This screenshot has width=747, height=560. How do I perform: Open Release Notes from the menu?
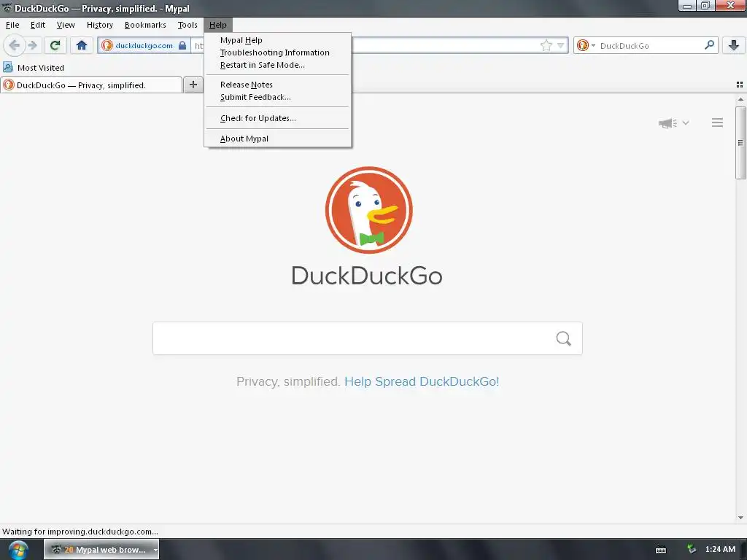pyautogui.click(x=278, y=85)
